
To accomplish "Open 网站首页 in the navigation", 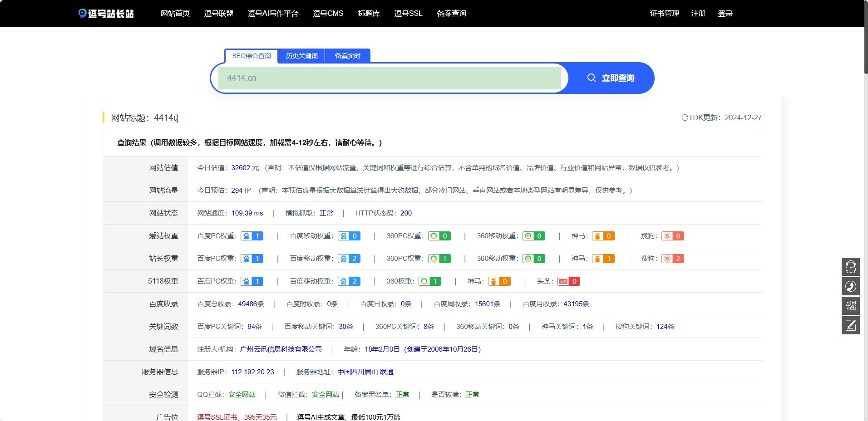I will coord(175,13).
